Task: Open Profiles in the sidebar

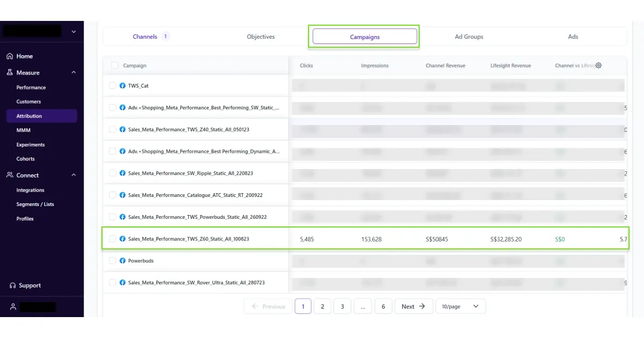Action: point(25,219)
